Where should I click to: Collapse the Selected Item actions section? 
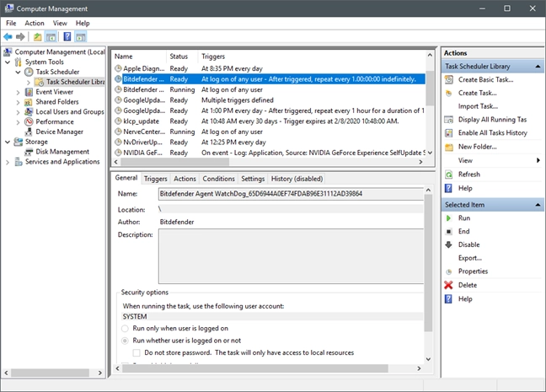[538, 205]
